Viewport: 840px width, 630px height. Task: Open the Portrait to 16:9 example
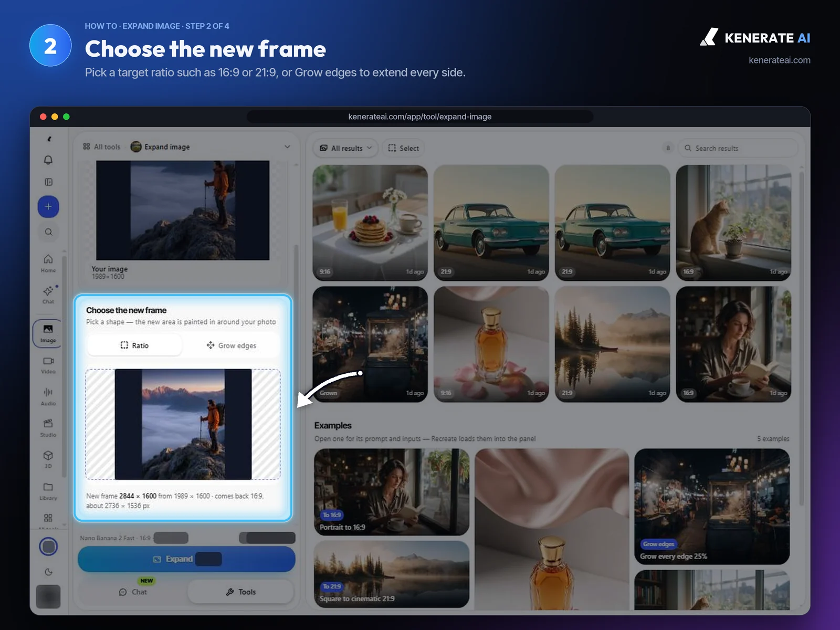pyautogui.click(x=392, y=492)
